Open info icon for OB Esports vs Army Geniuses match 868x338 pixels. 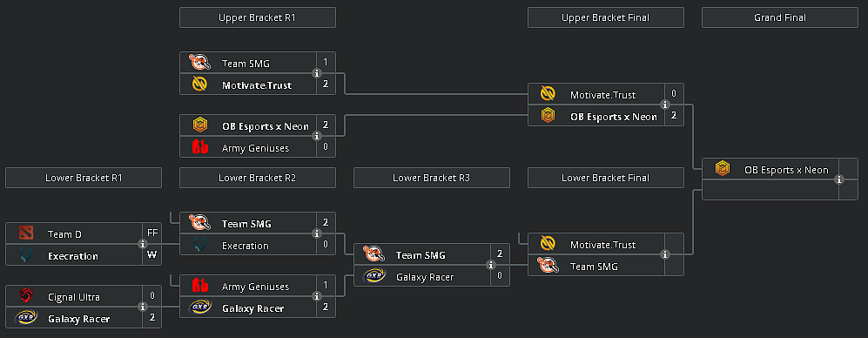click(317, 136)
